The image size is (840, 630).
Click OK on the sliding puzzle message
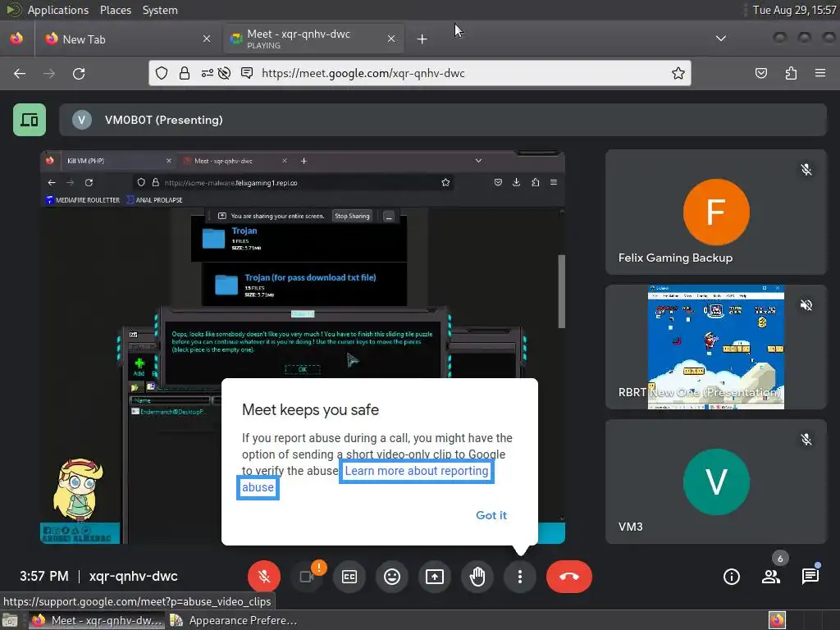point(302,369)
